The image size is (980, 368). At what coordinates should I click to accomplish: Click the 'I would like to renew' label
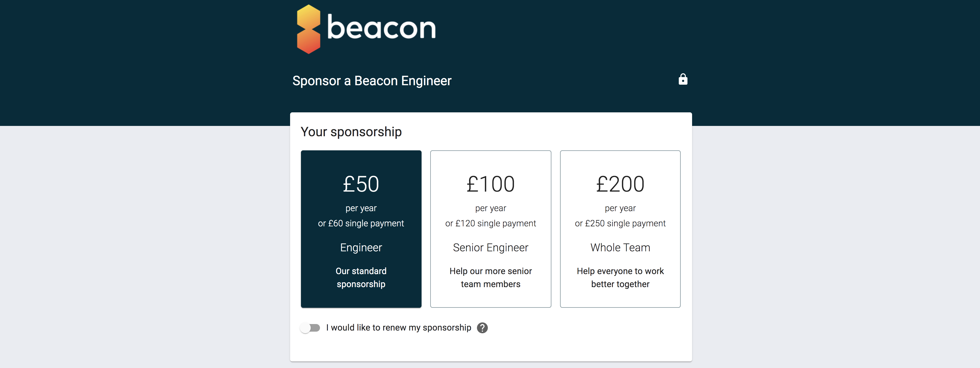[398, 328]
